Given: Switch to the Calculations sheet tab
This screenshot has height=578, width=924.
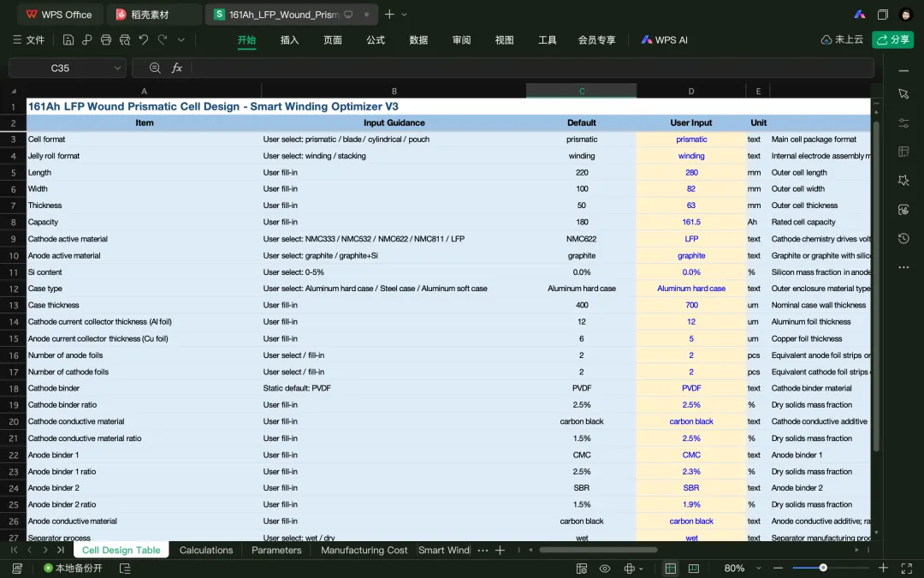Looking at the screenshot, I should [206, 550].
